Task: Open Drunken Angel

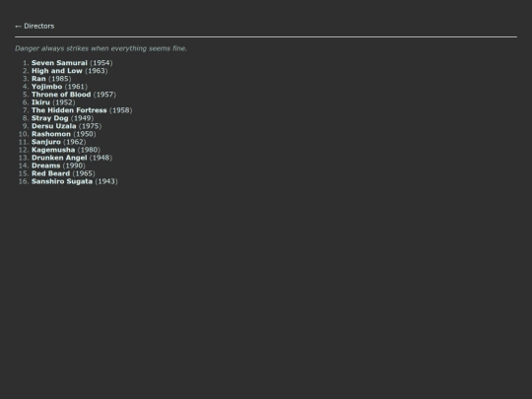Action: [59, 158]
